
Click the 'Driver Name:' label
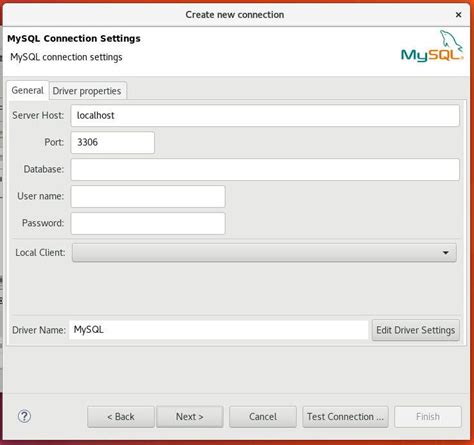(39, 330)
